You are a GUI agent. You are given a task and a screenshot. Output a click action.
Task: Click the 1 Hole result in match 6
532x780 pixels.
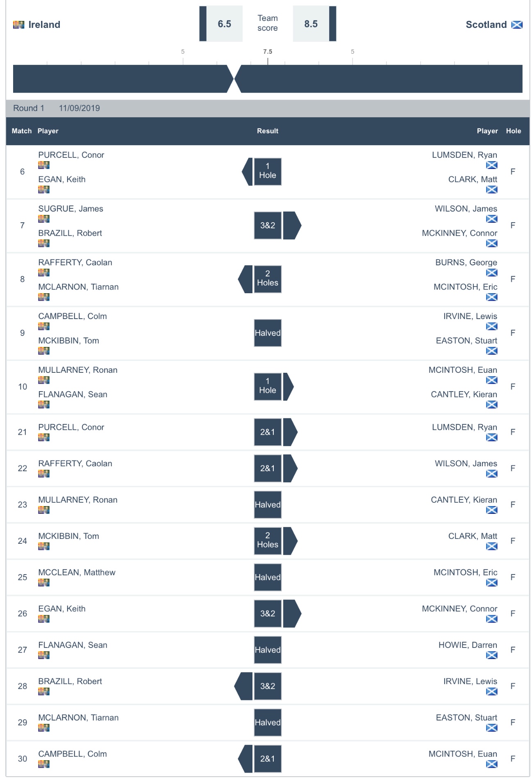[x=268, y=171]
